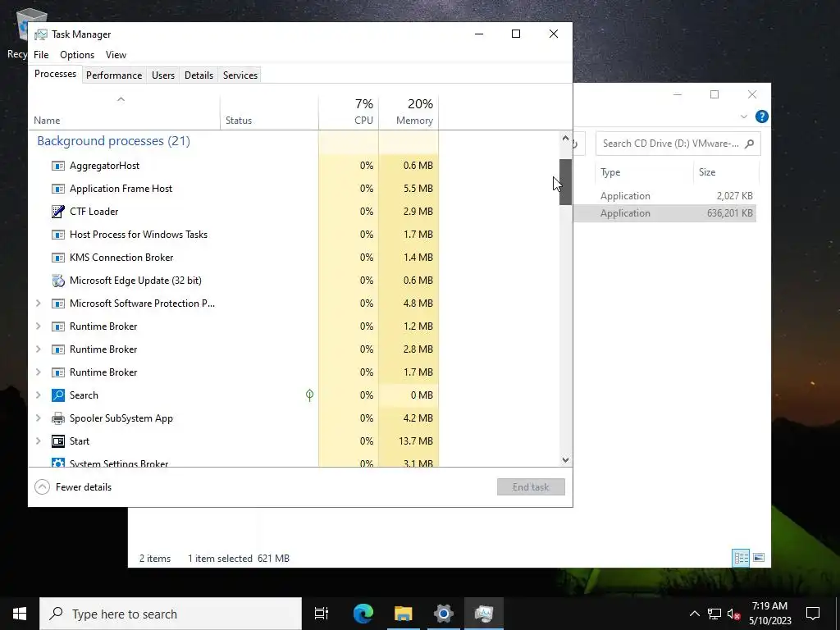Click the muted volume tray icon
The width and height of the screenshot is (840, 630).
point(733,614)
